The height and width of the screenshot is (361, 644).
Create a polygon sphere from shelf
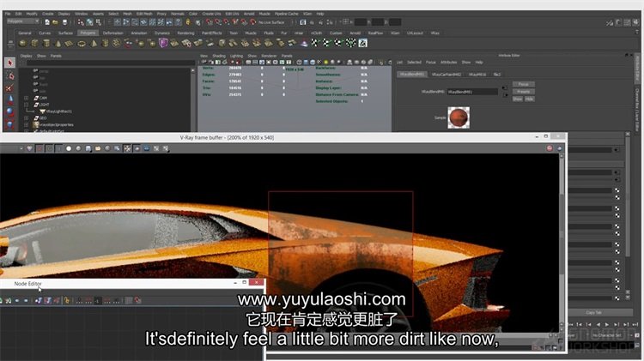22,43
